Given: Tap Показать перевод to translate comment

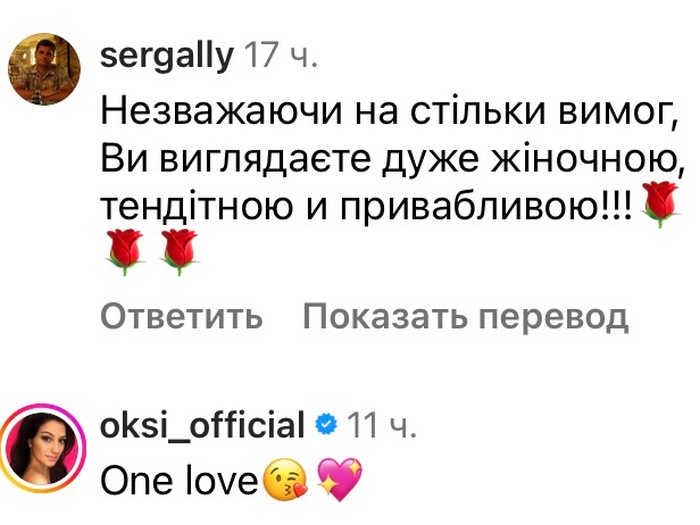Looking at the screenshot, I should tap(465, 317).
